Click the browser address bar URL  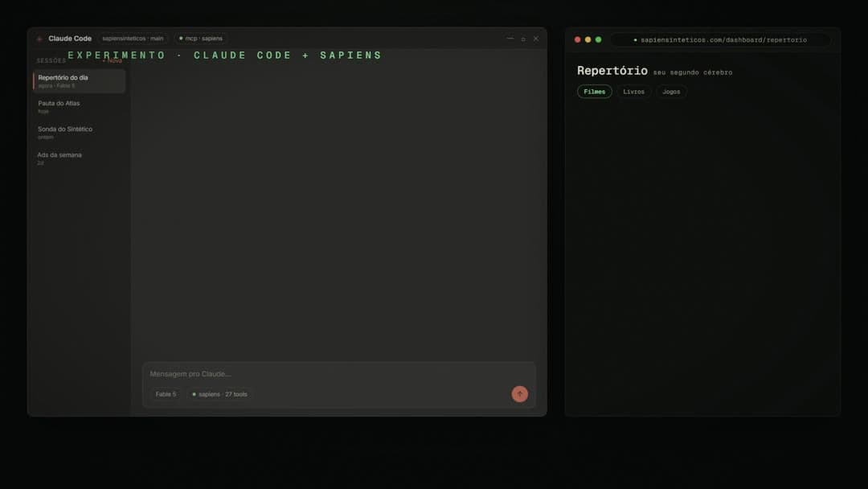(x=720, y=40)
